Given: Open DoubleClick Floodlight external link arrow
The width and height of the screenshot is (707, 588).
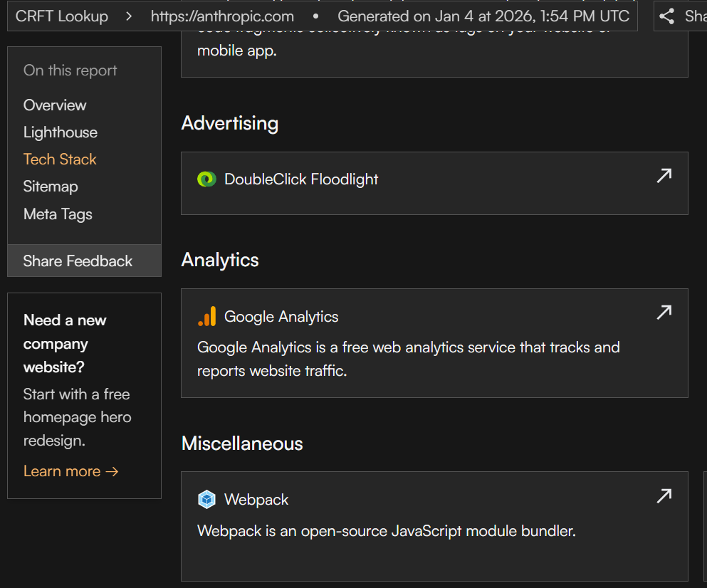Looking at the screenshot, I should [664, 176].
